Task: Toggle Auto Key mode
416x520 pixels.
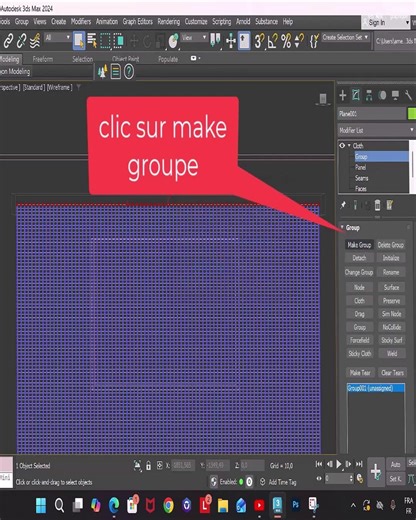Action: (x=395, y=464)
